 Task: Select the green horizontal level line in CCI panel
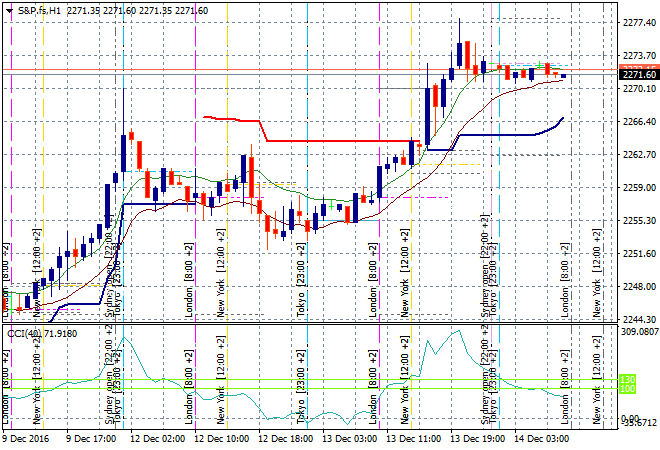coord(300,388)
